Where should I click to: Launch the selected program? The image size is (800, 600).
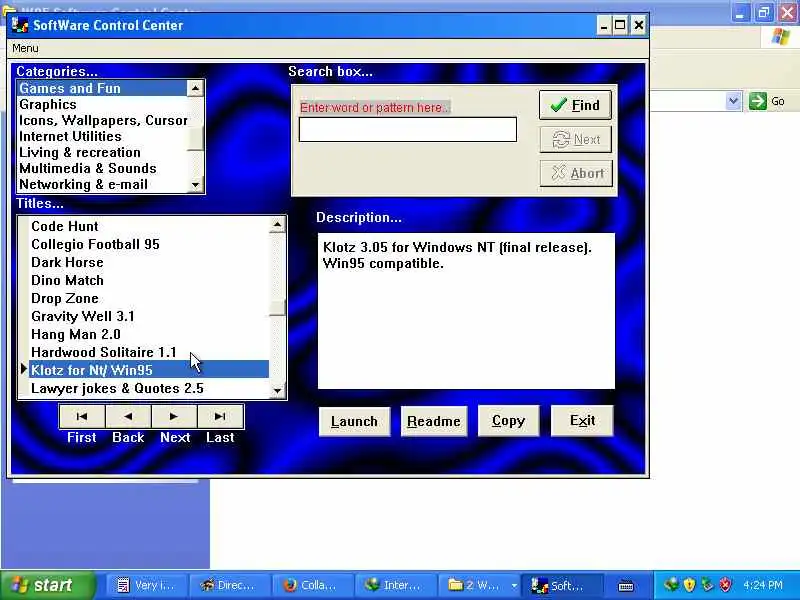pyautogui.click(x=355, y=421)
